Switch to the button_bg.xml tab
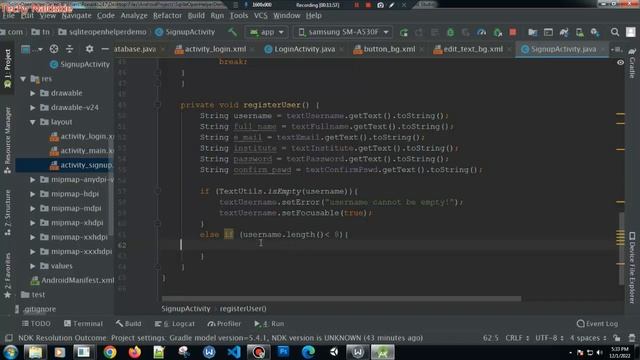Viewport: 640px width, 360px height. click(389, 49)
